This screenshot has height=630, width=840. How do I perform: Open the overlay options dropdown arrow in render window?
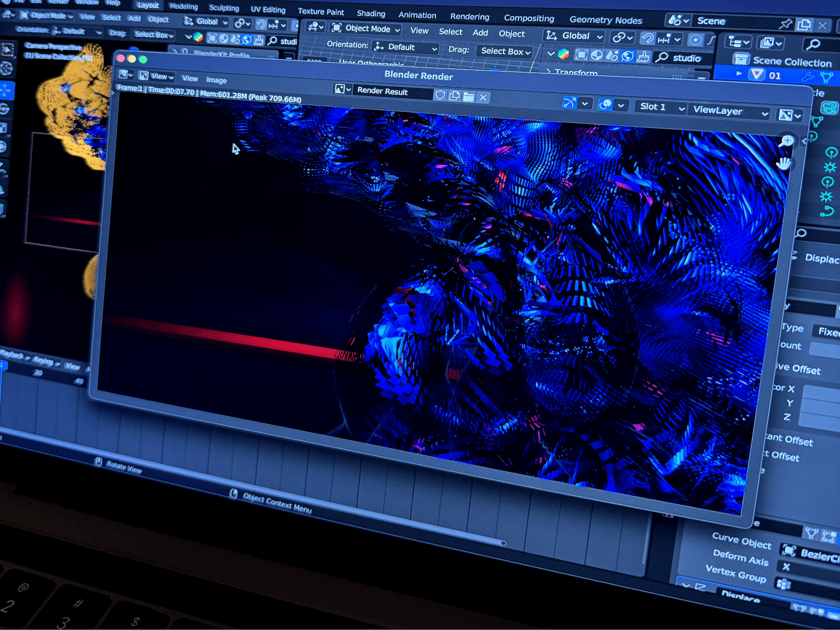(x=621, y=105)
